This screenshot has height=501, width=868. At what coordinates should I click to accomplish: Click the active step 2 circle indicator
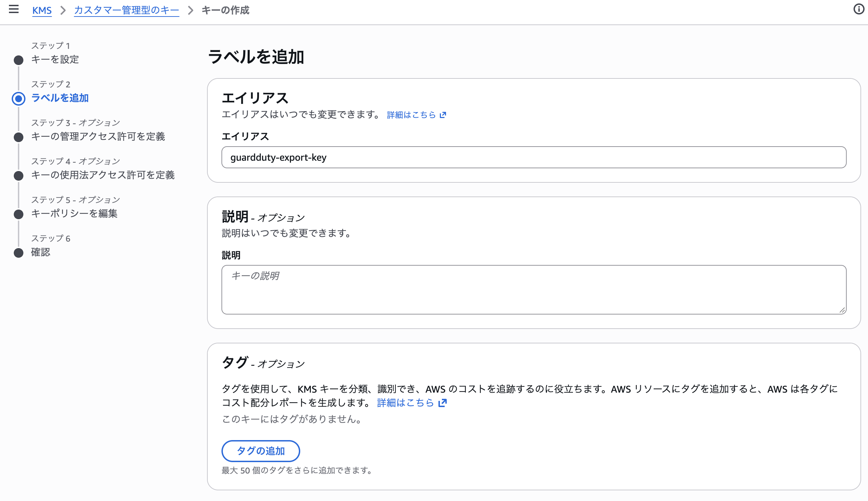(19, 99)
